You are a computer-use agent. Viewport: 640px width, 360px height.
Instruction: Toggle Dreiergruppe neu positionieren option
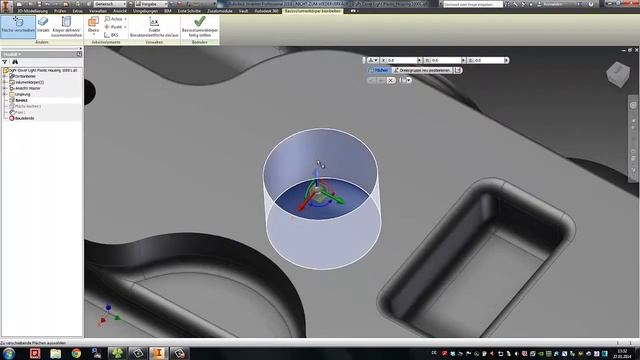click(422, 70)
